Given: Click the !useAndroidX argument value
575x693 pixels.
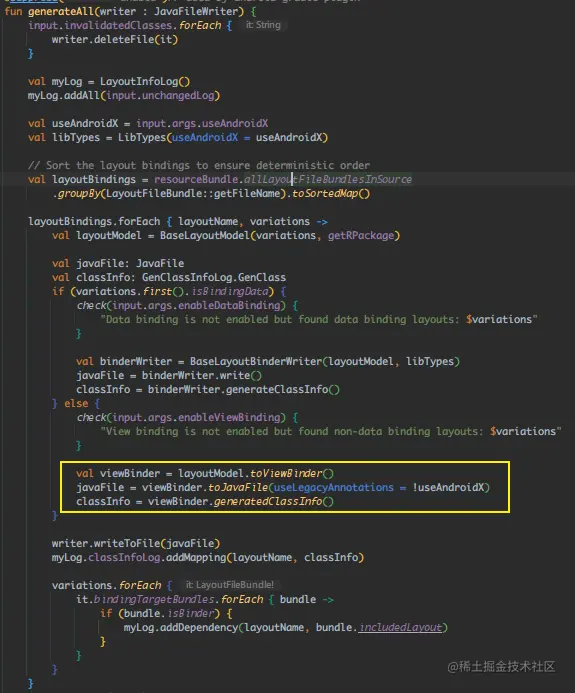Looking at the screenshot, I should point(448,488).
